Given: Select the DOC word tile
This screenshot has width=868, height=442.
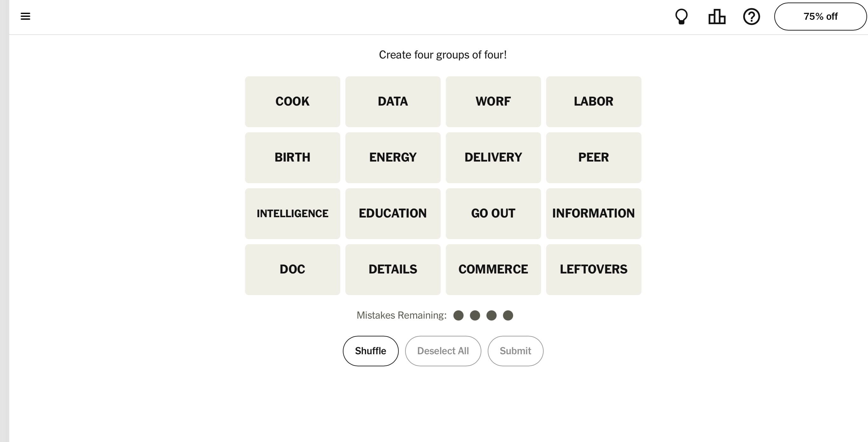Looking at the screenshot, I should [x=292, y=269].
